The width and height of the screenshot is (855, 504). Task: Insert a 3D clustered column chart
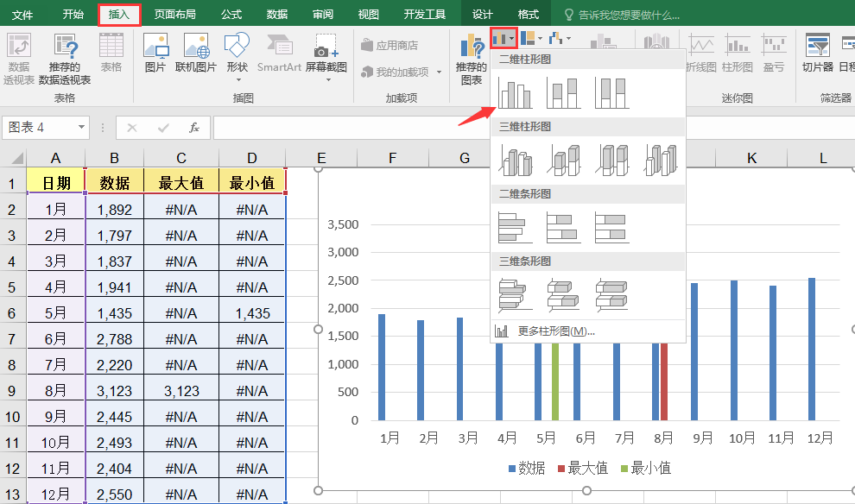coord(516,161)
